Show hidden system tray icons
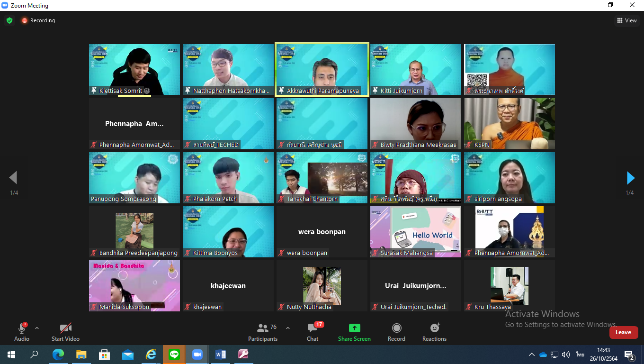 tap(531, 355)
